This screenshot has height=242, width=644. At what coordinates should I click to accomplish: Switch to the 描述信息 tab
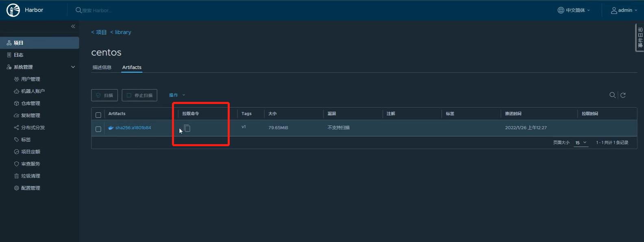click(x=102, y=67)
